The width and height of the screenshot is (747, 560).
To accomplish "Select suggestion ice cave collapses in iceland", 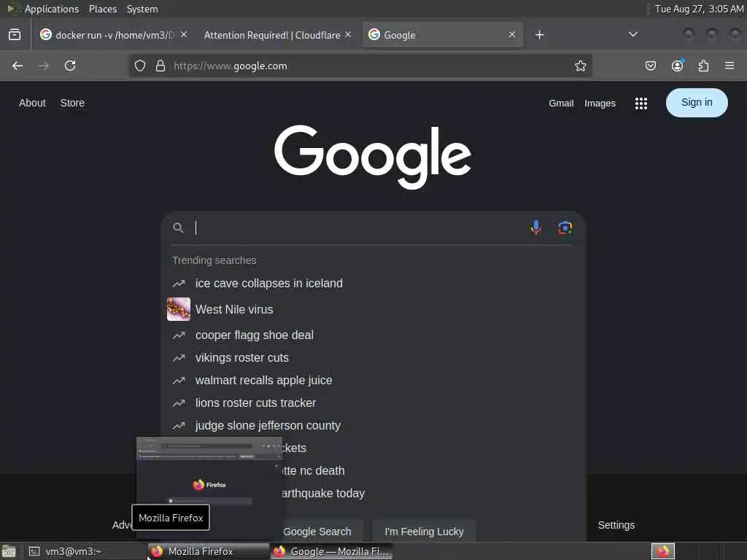I will (x=373, y=284).
